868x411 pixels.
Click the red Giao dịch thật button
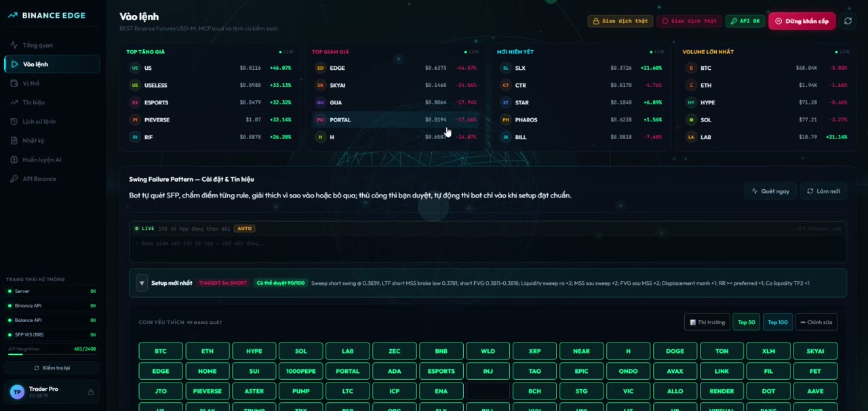[x=689, y=21]
